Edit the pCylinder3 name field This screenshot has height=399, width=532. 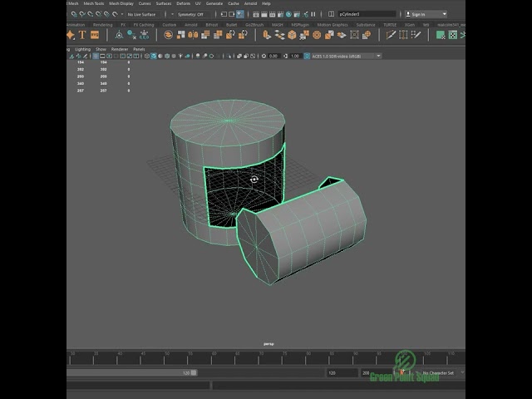[x=367, y=14]
